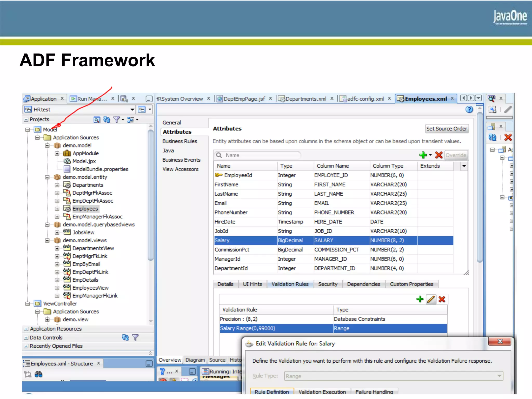Add a new attribute with green plus
Screen dimensions: 532x399
click(x=423, y=155)
